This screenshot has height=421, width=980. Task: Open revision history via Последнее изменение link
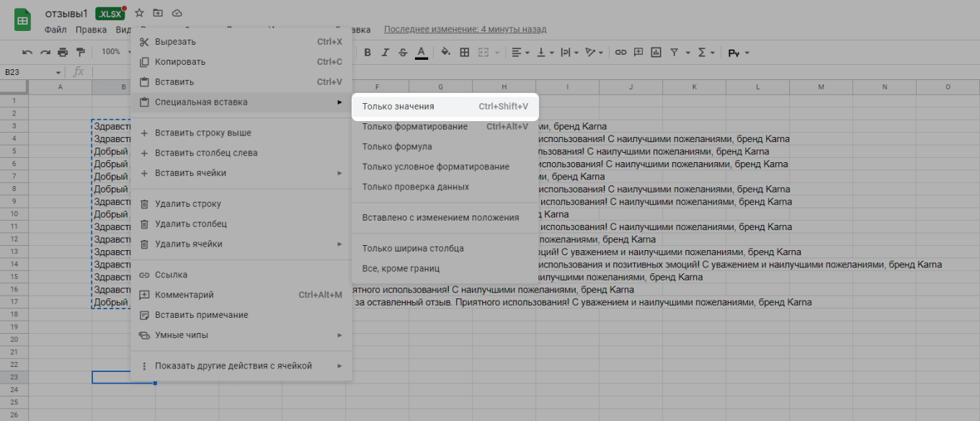click(466, 29)
